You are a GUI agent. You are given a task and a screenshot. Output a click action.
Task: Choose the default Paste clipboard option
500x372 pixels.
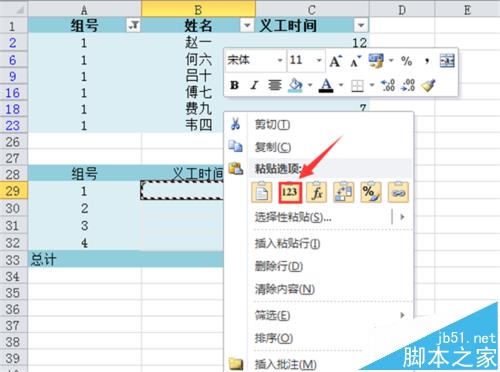(x=261, y=192)
